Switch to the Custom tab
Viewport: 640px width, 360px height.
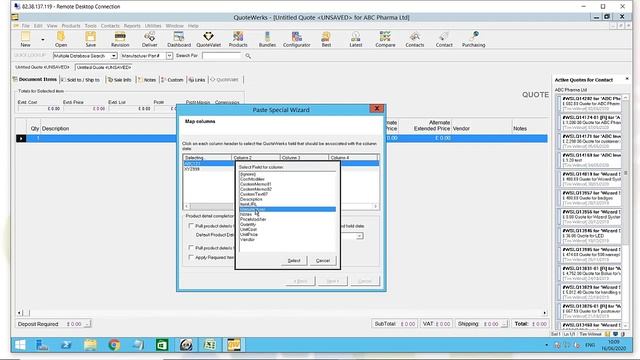coord(172,80)
